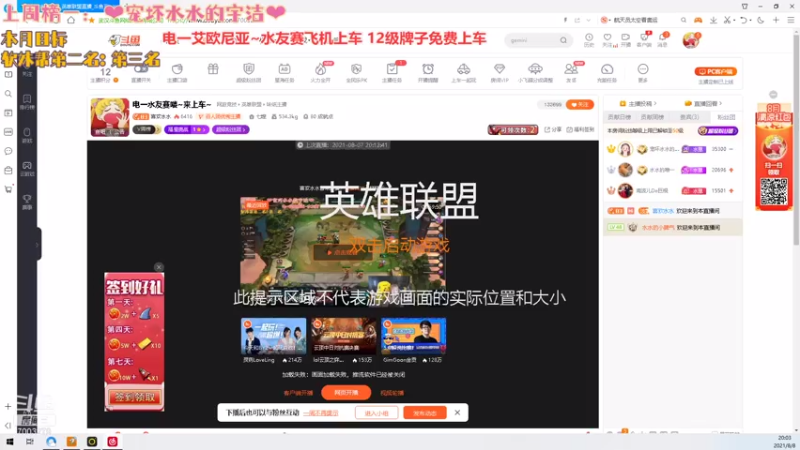Viewport: 800px width, 450px height.
Task: Click the user profile avatar in header
Action: coord(690,40)
